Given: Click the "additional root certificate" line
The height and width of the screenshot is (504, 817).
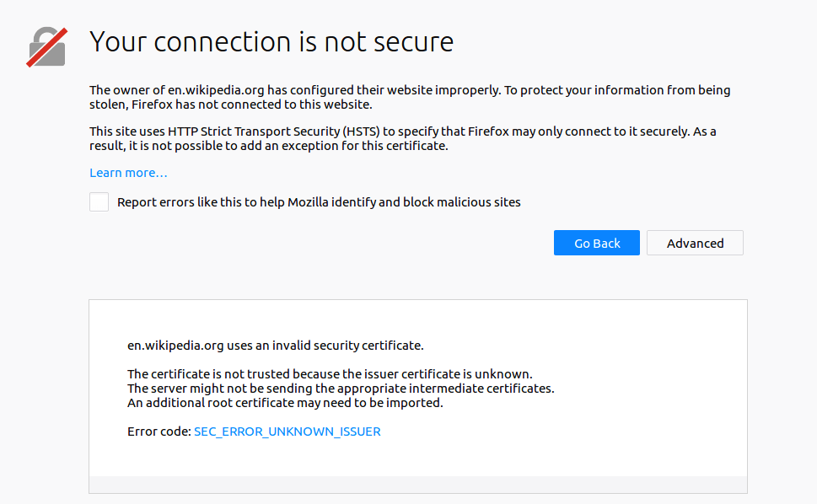Looking at the screenshot, I should coord(285,403).
